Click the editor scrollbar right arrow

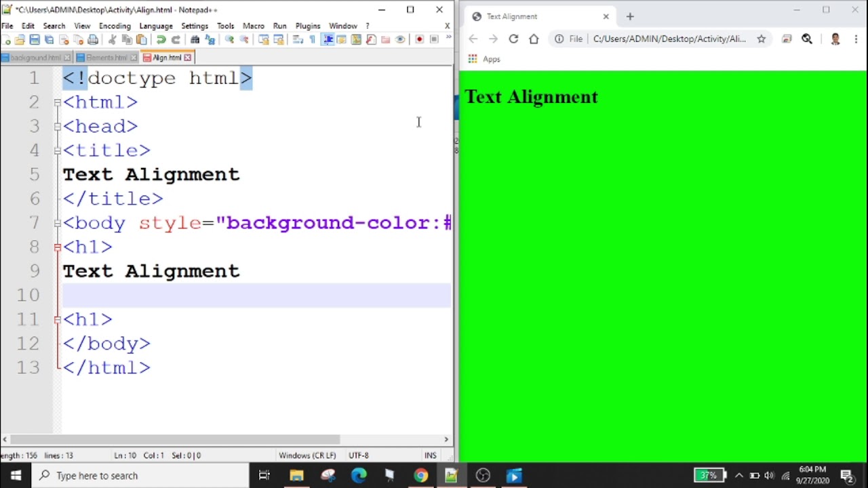(x=446, y=439)
